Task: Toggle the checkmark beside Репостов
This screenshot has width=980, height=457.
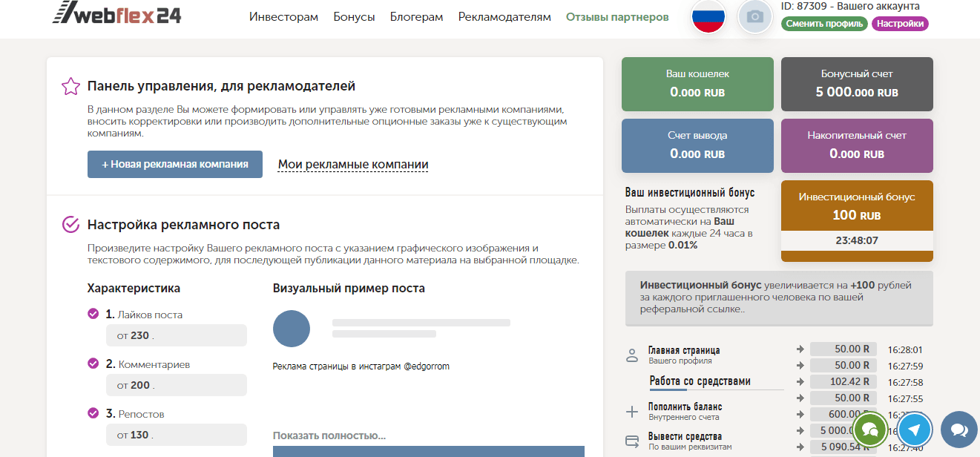Action: (93, 413)
